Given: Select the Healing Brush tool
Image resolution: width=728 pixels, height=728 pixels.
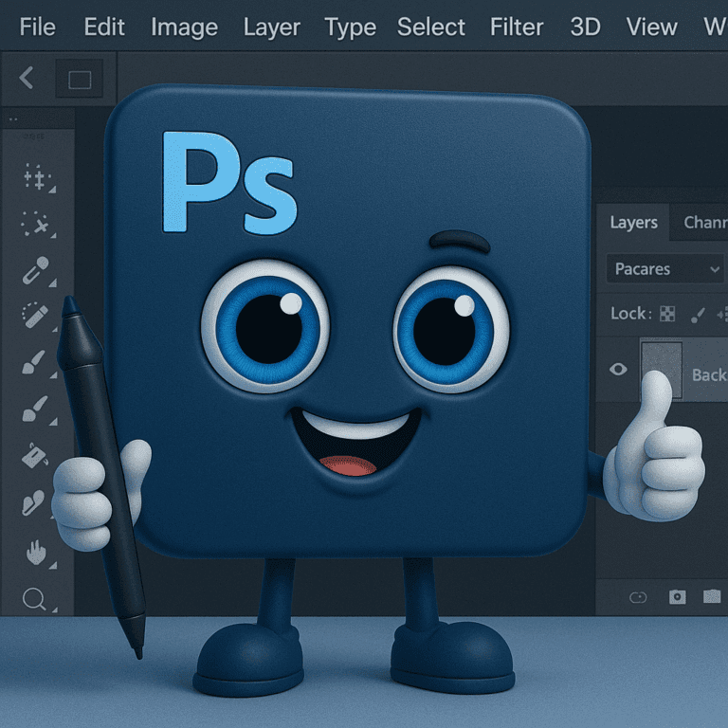Looking at the screenshot, I should point(36,316).
